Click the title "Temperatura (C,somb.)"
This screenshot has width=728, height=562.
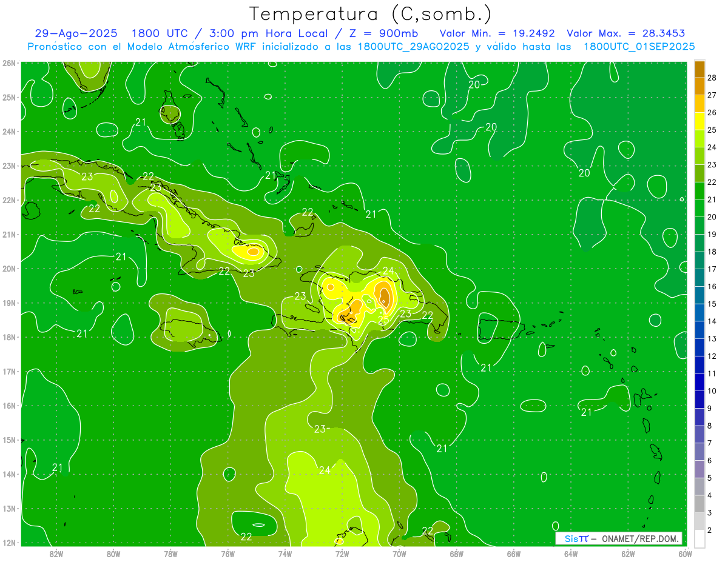coord(370,14)
